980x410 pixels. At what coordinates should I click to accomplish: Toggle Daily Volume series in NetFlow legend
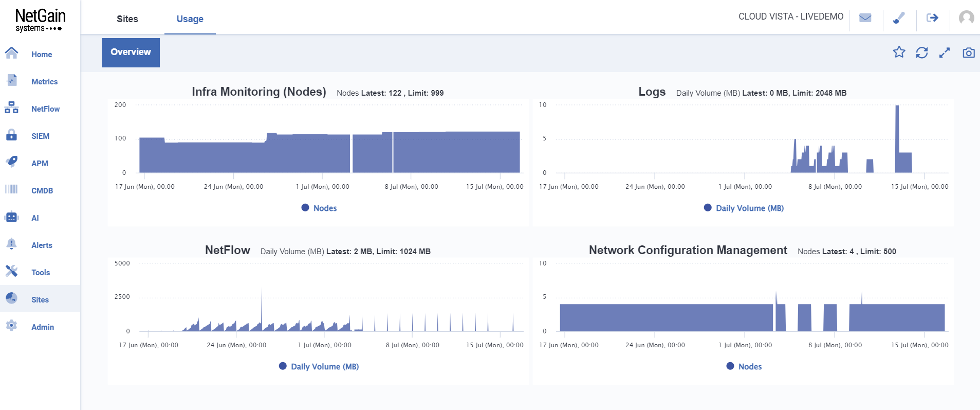[x=319, y=366]
